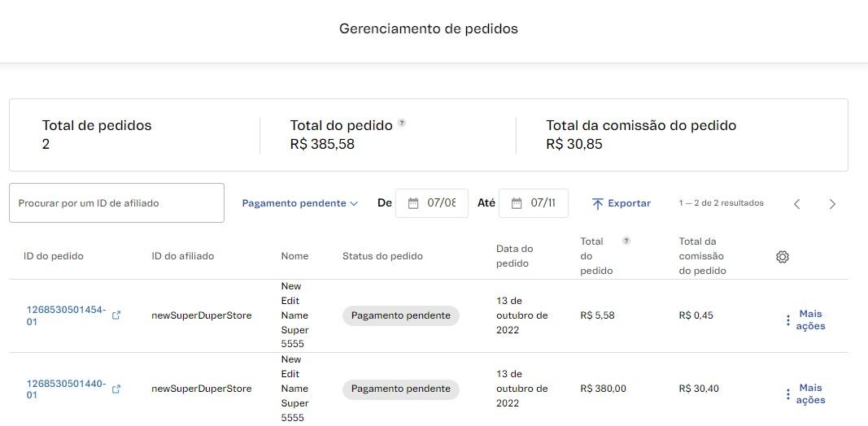The image size is (868, 426).
Task: Click the calendar icon in the De date field
Action: pyautogui.click(x=413, y=203)
